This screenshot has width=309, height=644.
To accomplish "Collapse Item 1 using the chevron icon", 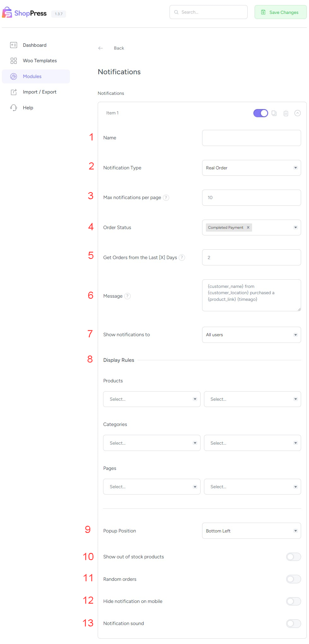I will pyautogui.click(x=298, y=113).
